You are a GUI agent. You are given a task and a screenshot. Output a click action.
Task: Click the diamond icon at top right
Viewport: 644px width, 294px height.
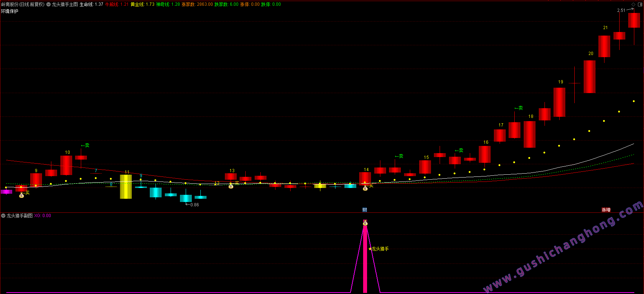tap(633, 4)
